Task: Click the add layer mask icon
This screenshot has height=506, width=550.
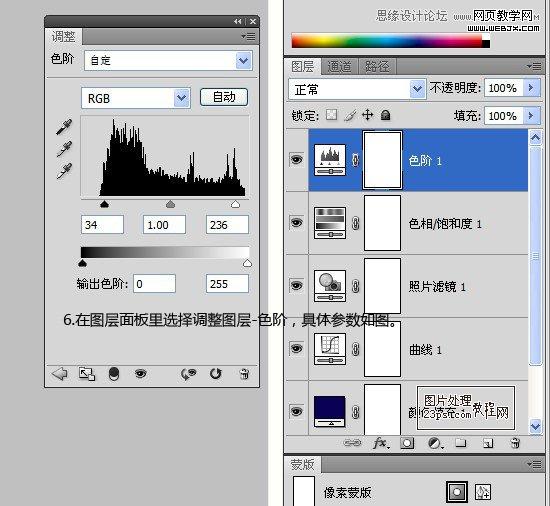Action: click(407, 444)
